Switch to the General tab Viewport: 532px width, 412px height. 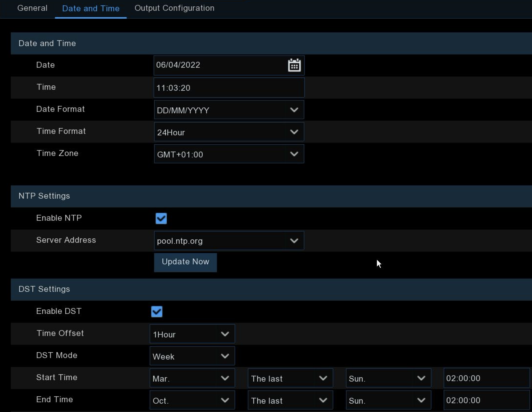32,8
